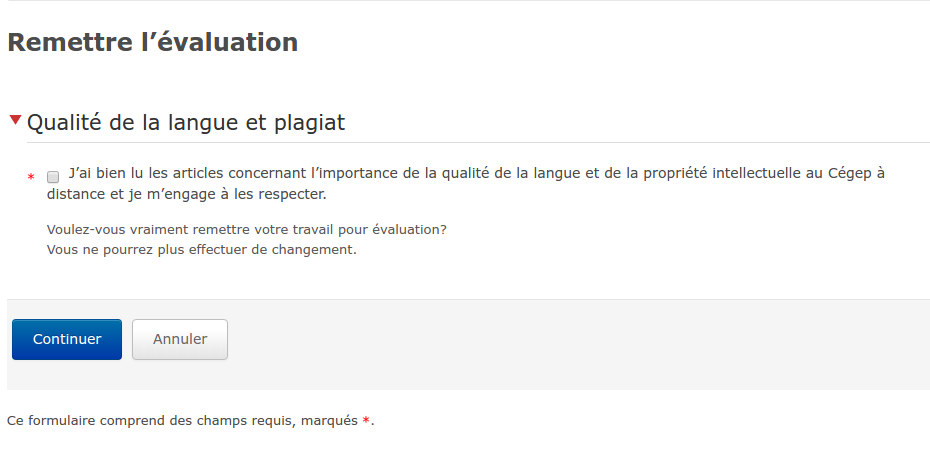Check the language-quality agreement checkbox
The width and height of the screenshot is (930, 458).
[53, 176]
